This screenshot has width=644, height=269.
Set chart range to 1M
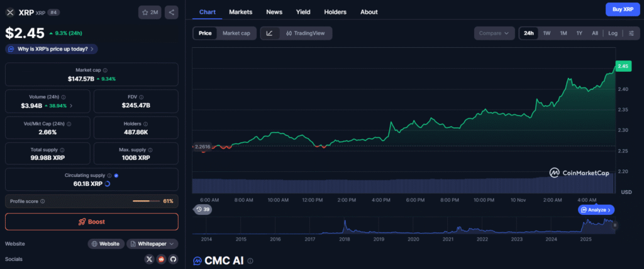coord(563,33)
